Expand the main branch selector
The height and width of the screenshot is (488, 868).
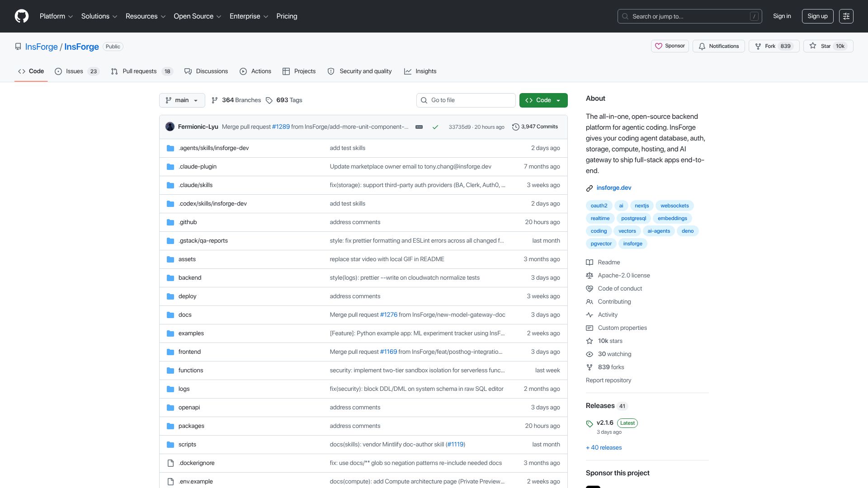coord(182,100)
